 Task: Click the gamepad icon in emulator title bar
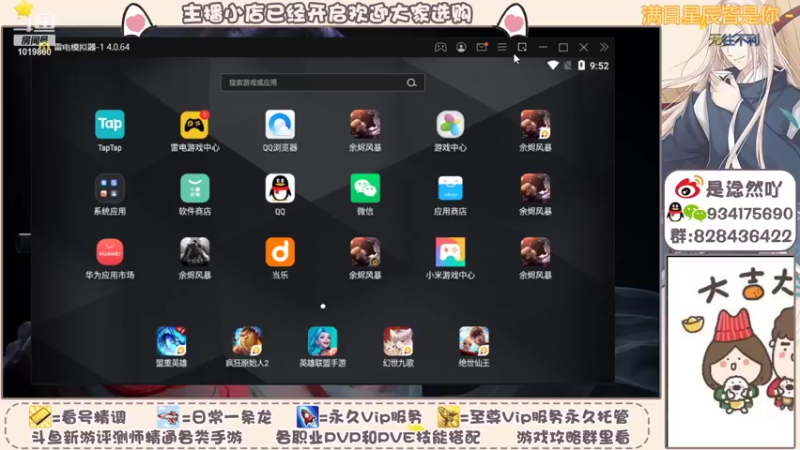440,47
